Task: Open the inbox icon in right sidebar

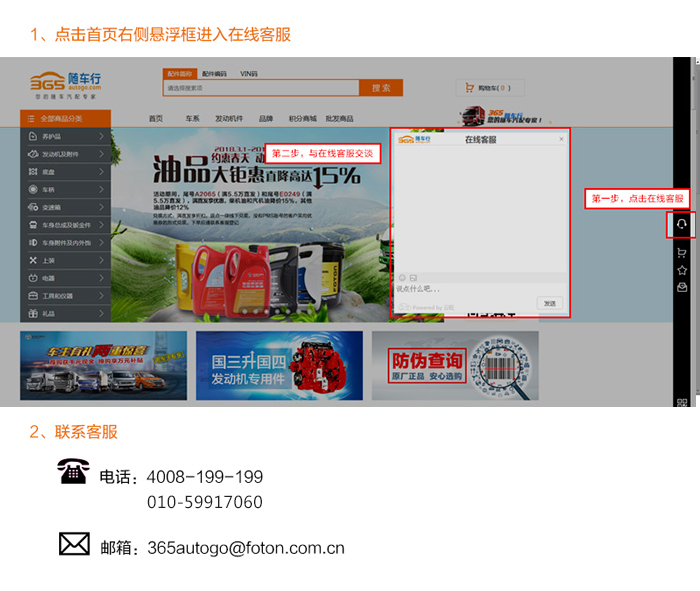Action: [682, 287]
